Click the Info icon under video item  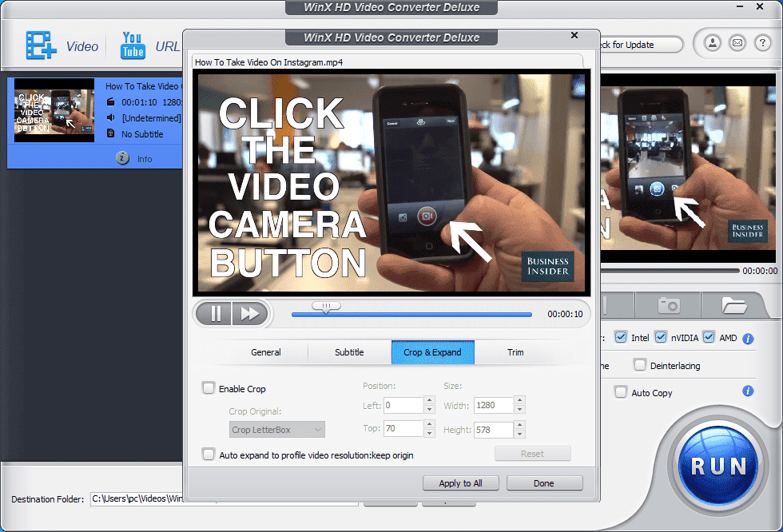(x=122, y=158)
